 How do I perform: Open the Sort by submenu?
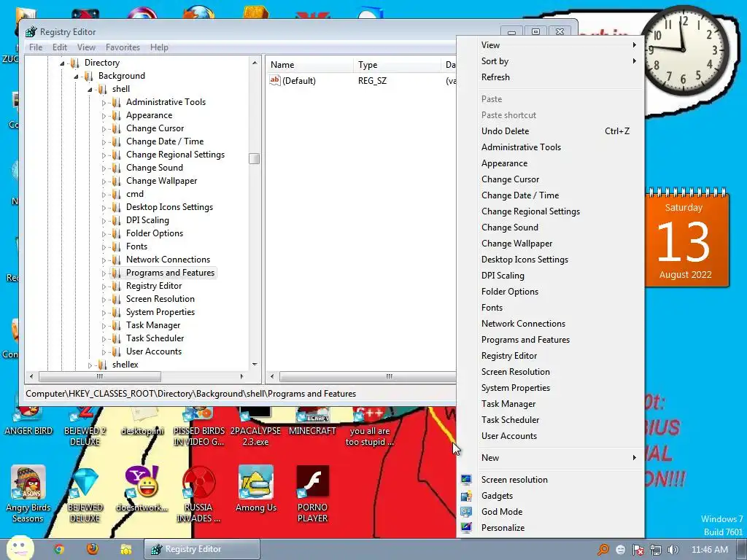pos(550,61)
